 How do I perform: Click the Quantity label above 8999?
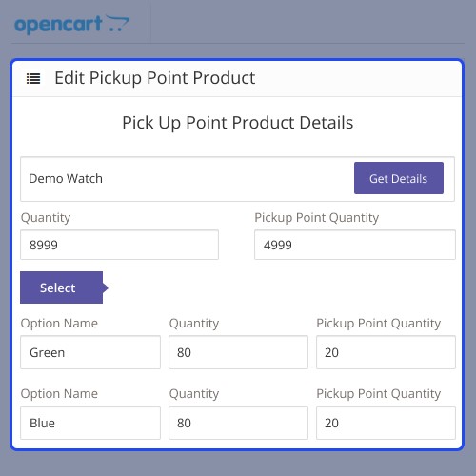(x=46, y=218)
